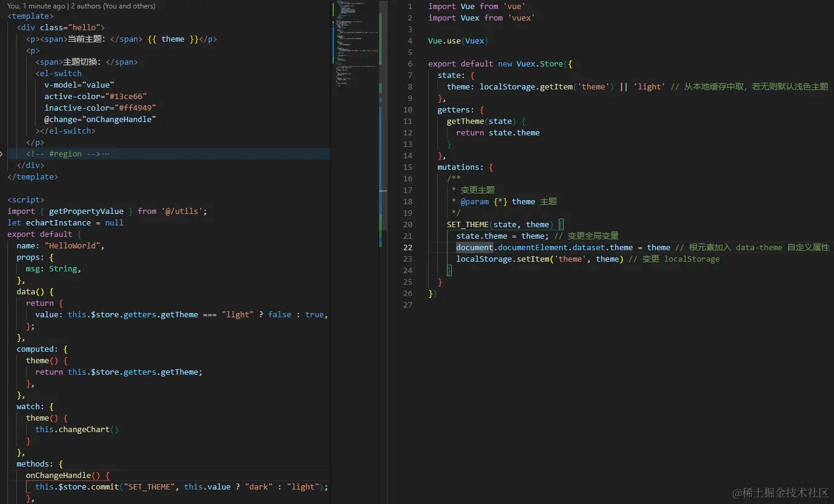The image size is (834, 504).
Task: Expand the folded #region comment chevron
Action: click(x=2, y=154)
